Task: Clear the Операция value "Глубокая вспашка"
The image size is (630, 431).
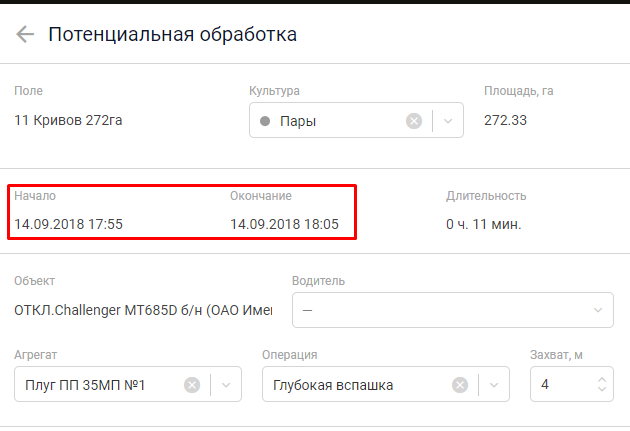Action: coord(460,385)
